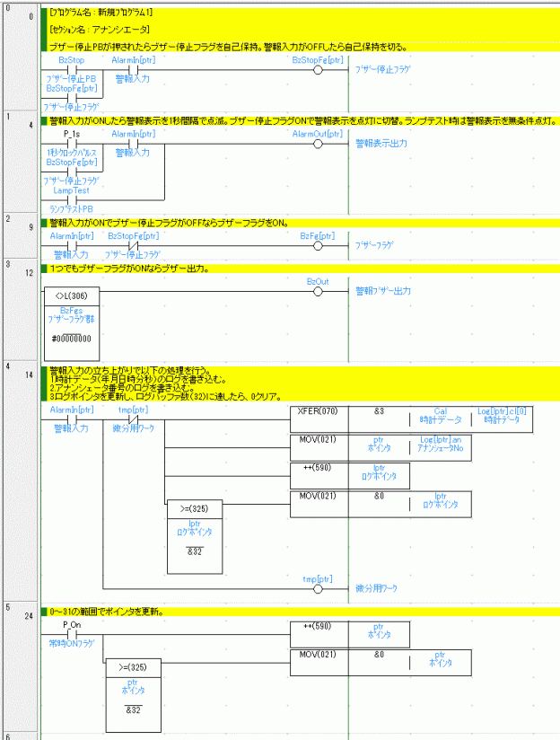
Task: Select the AlarmIn[ptr] contact in rung 2
Action: (72, 245)
